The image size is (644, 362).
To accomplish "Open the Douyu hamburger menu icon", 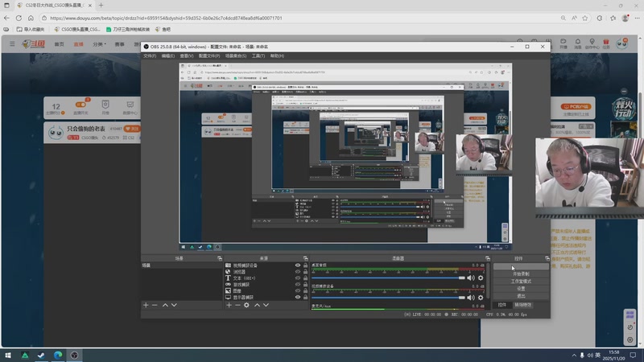I will 12,43.
